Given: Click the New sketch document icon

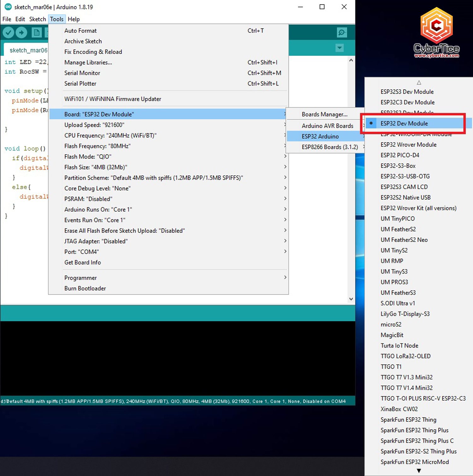Looking at the screenshot, I should tap(37, 32).
